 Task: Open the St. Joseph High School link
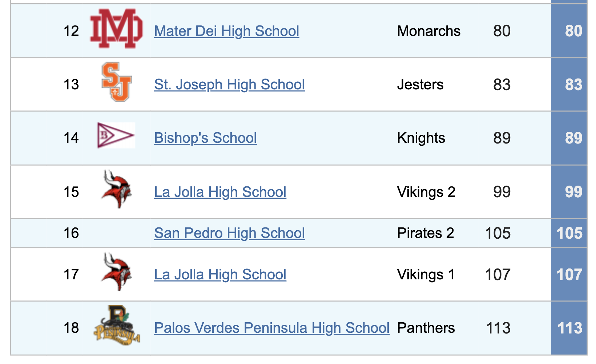[229, 84]
